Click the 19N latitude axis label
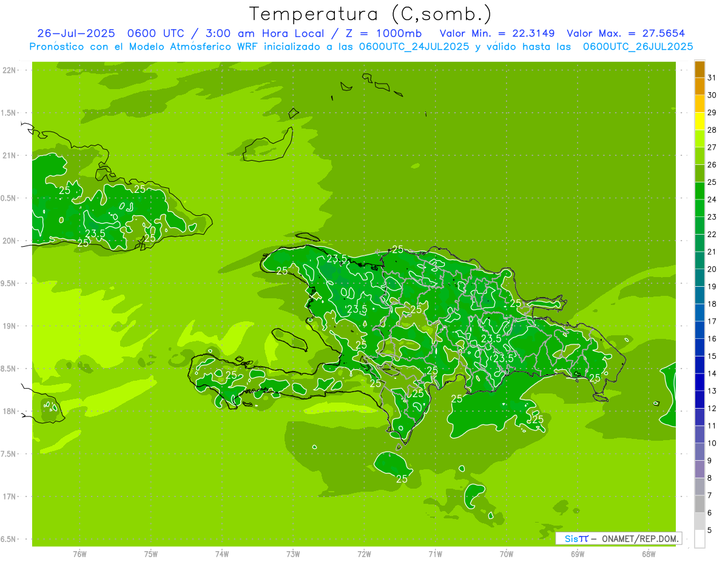This screenshot has height=562, width=728. (9, 326)
